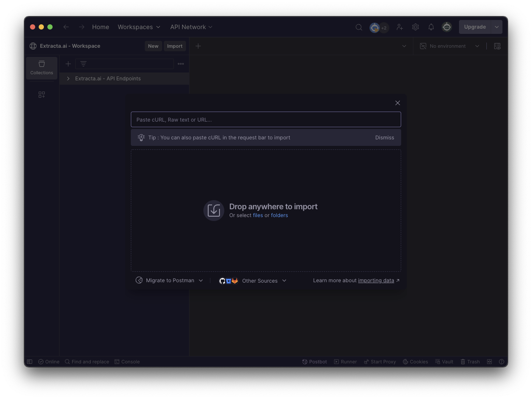Toggle the sidebar icon in status bar

[30, 362]
